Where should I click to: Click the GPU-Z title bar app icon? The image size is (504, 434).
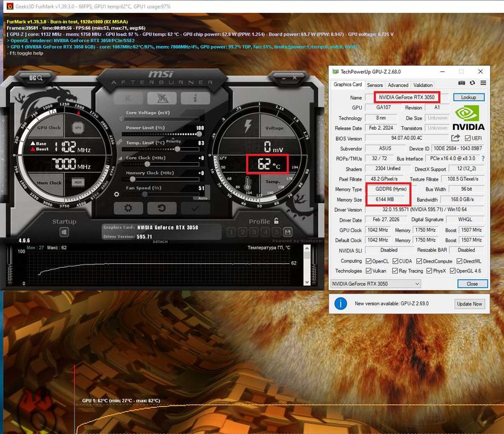click(x=335, y=71)
